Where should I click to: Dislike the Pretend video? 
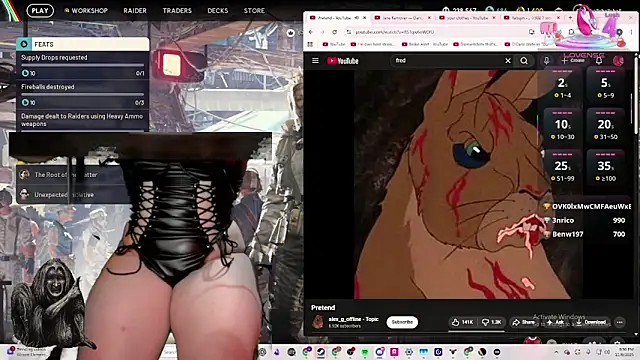coord(491,322)
